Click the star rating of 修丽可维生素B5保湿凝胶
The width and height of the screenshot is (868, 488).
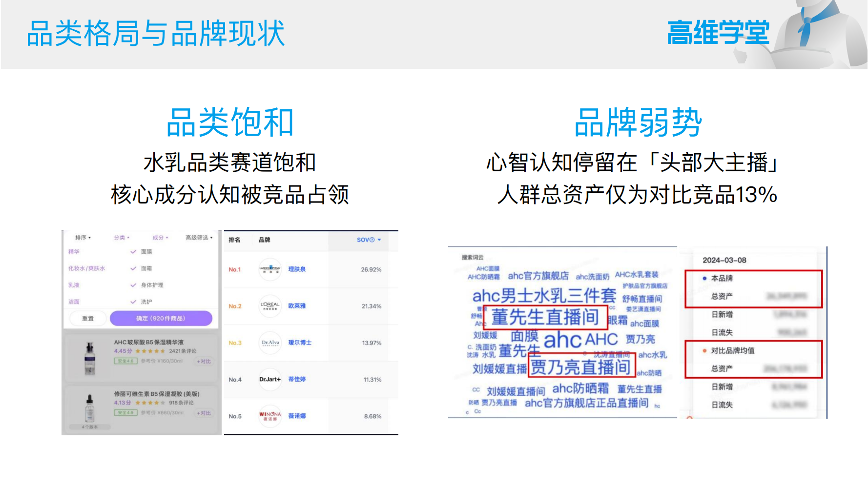pyautogui.click(x=150, y=403)
